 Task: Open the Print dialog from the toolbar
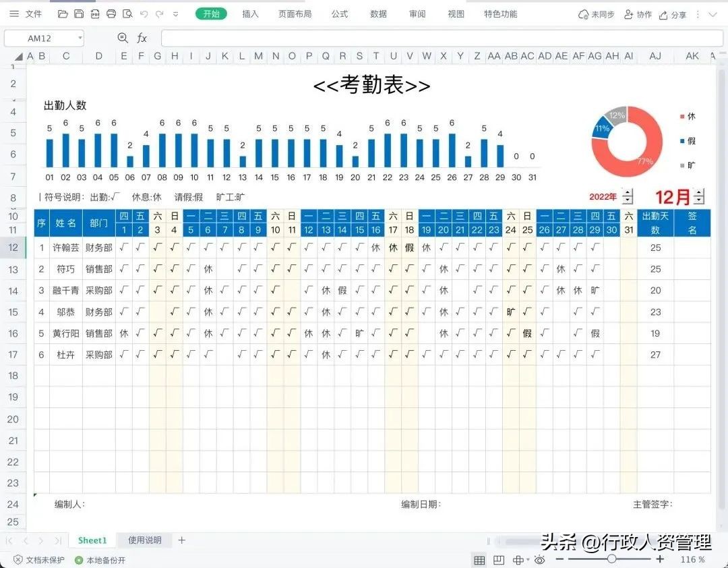[x=111, y=13]
